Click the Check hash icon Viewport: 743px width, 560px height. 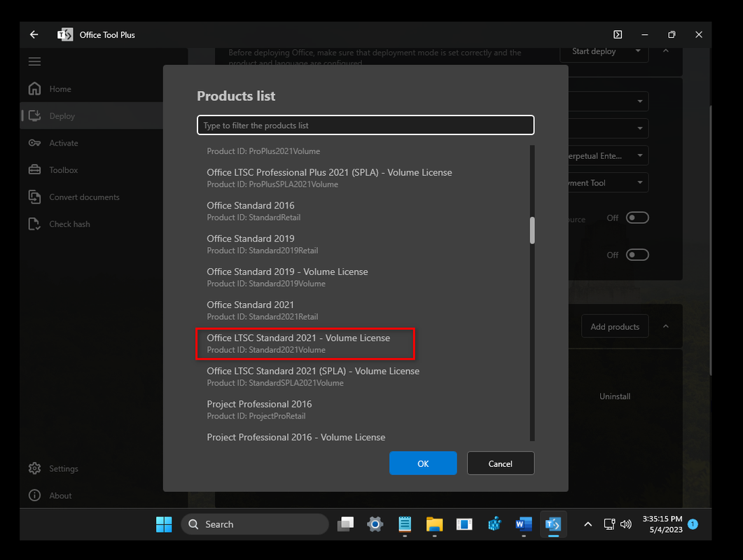[x=34, y=223]
